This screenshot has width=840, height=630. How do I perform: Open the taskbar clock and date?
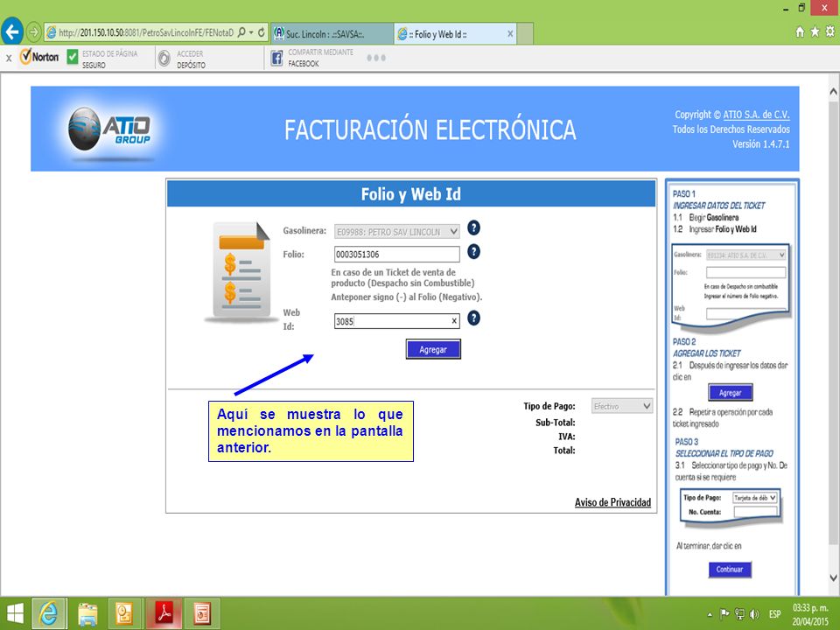click(810, 614)
